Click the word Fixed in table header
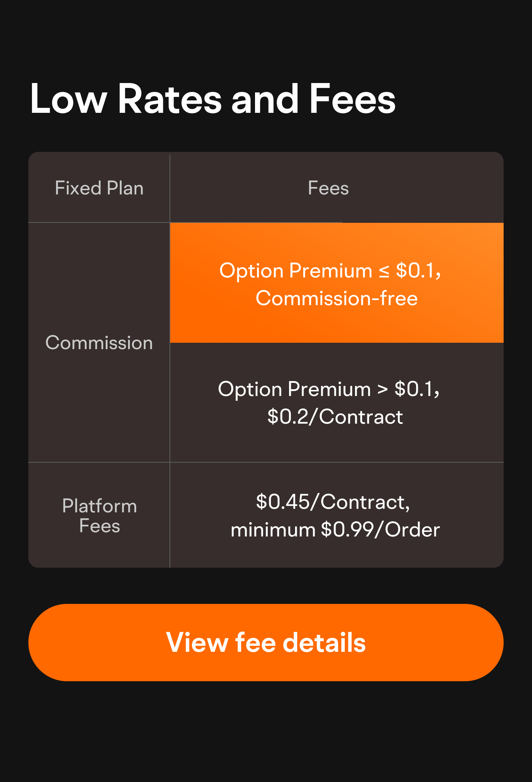532x782 pixels. pyautogui.click(x=78, y=188)
